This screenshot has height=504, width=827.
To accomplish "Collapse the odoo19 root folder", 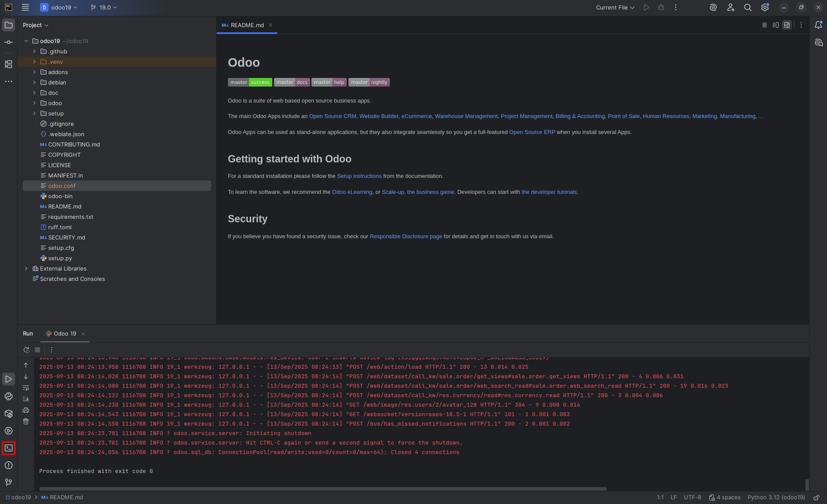I will pyautogui.click(x=26, y=41).
